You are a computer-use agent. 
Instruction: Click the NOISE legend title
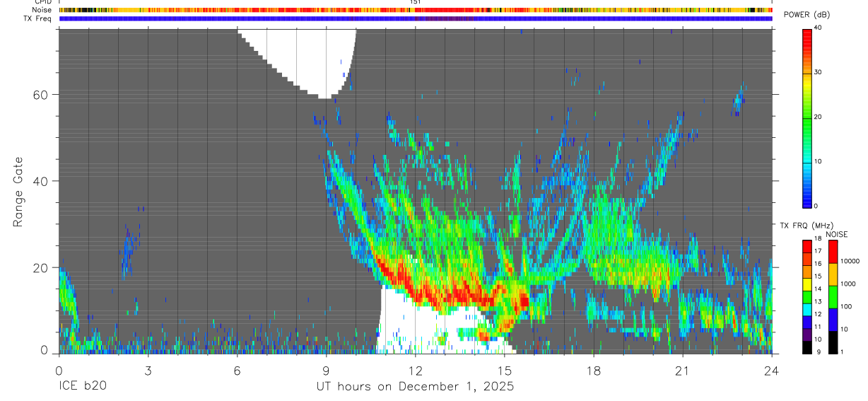click(x=837, y=235)
